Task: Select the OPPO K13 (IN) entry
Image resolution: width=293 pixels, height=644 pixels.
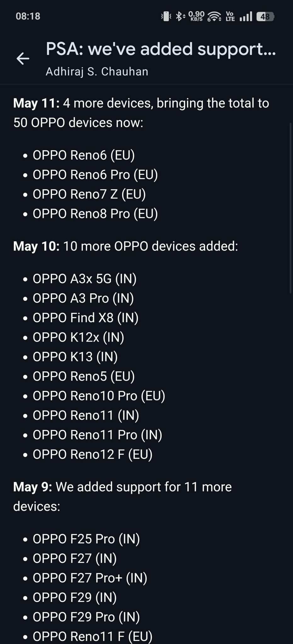Action: (x=75, y=357)
